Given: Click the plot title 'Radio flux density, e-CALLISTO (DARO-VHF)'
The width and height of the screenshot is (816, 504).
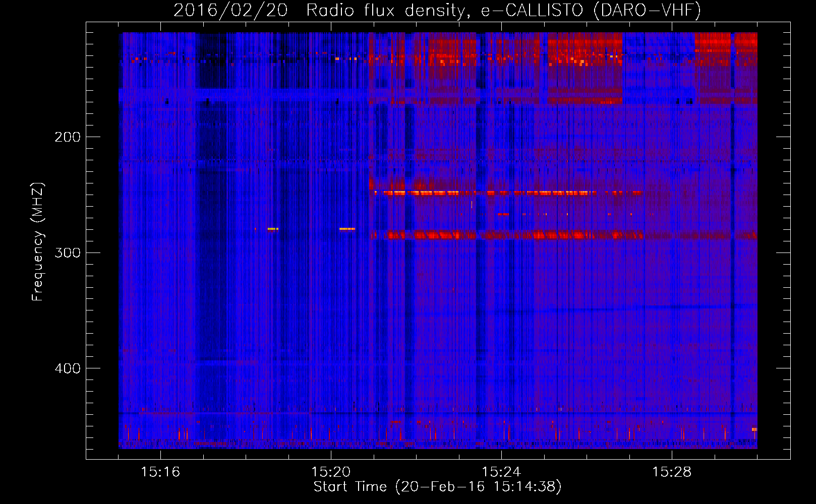Looking at the screenshot, I should pos(503,10).
